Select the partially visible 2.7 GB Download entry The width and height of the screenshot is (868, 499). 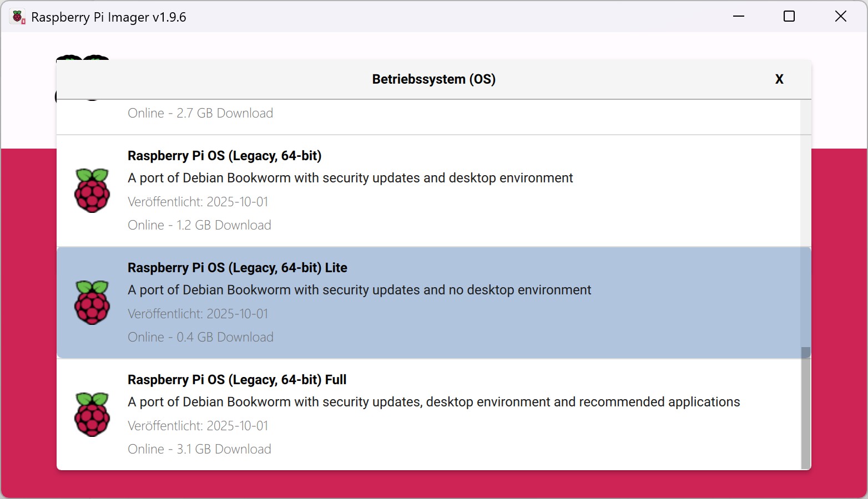click(200, 114)
